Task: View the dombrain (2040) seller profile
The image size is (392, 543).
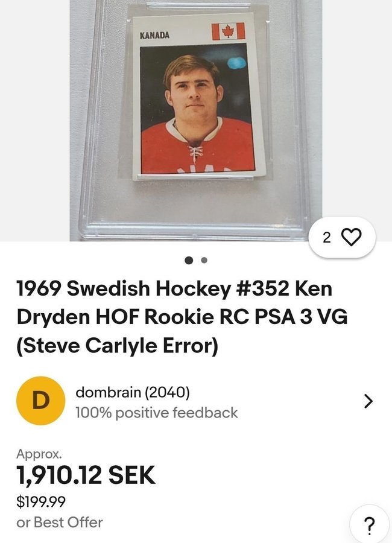Action: point(133,392)
